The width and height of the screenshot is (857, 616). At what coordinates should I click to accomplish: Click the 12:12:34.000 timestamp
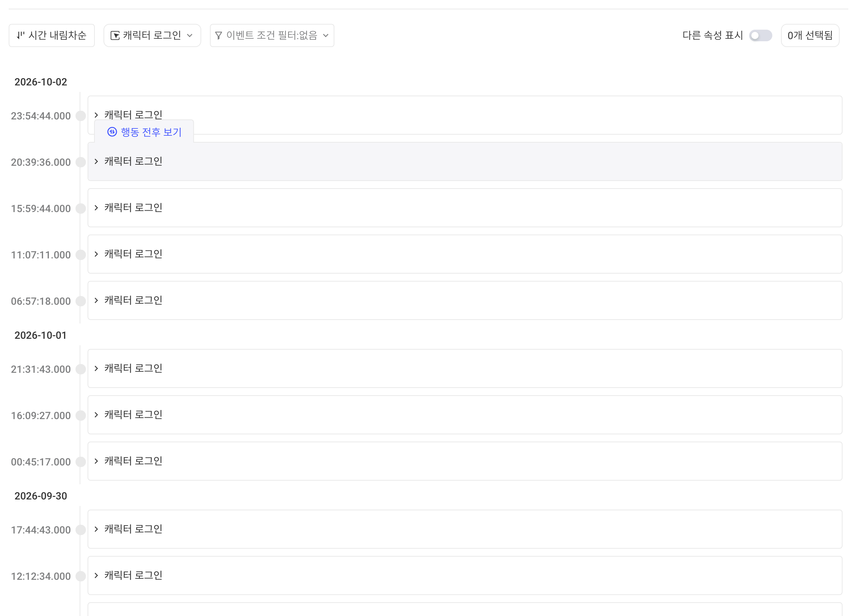click(41, 576)
